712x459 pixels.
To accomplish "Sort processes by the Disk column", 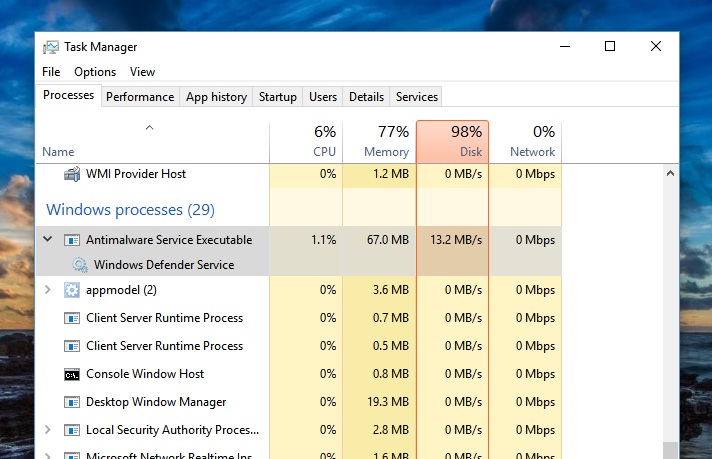I will click(452, 142).
